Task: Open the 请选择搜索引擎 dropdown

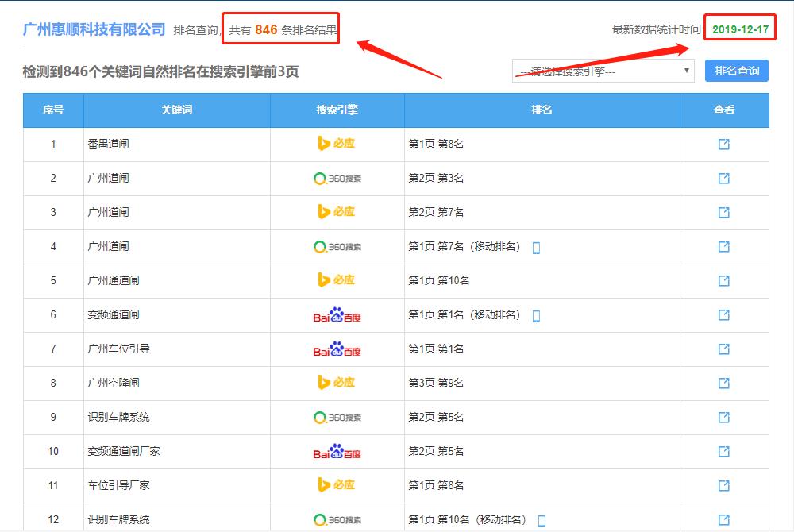Action: pyautogui.click(x=605, y=71)
